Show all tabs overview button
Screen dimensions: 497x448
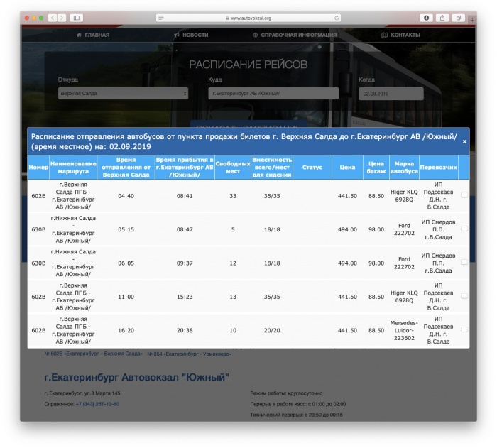[459, 18]
